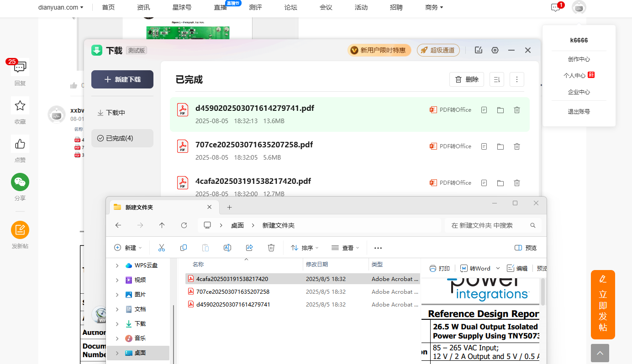Click the orange new post icon in sidebar

coord(20,230)
